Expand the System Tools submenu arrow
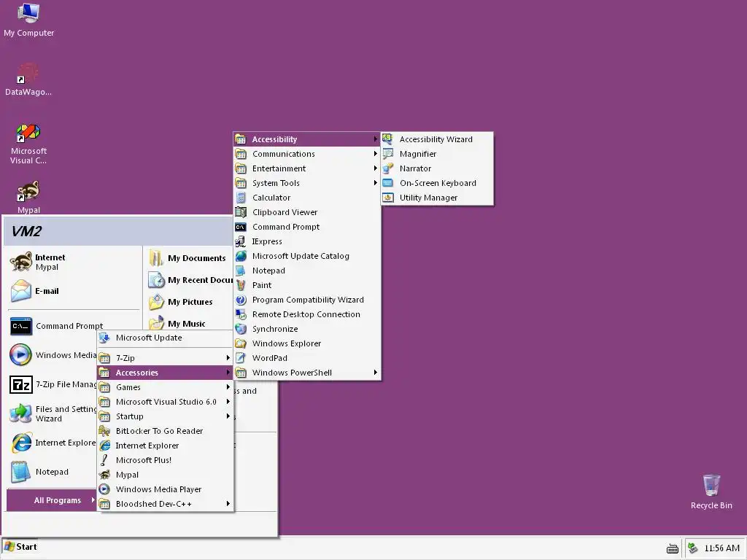Viewport: 747px width, 560px height. point(376,183)
